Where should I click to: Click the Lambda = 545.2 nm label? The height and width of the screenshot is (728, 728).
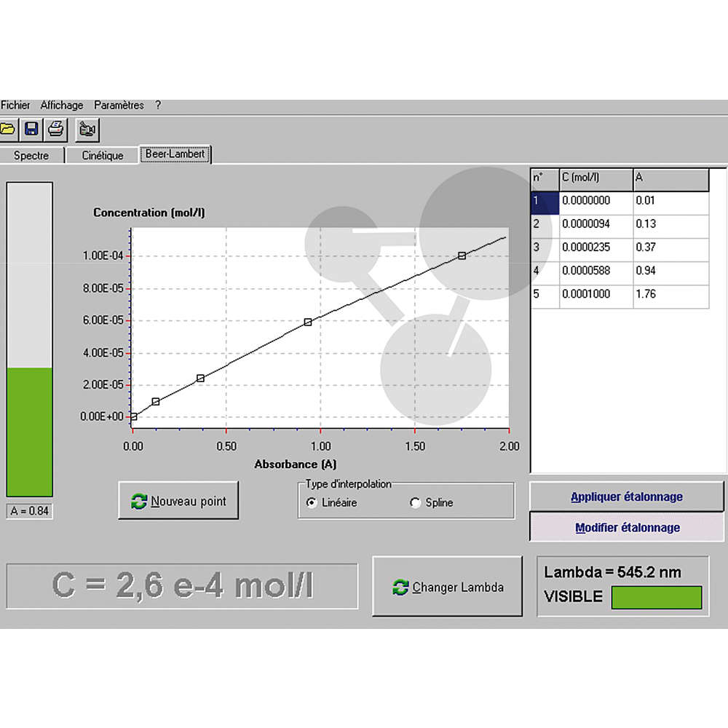pyautogui.click(x=612, y=572)
